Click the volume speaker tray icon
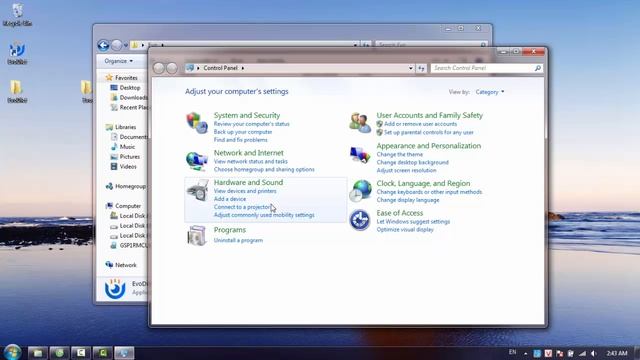 tap(594, 353)
